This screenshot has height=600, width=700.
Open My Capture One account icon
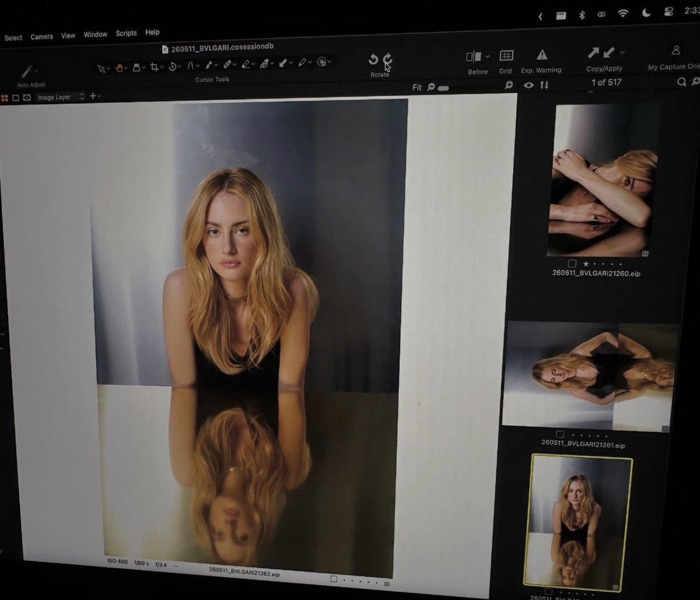coord(676,51)
